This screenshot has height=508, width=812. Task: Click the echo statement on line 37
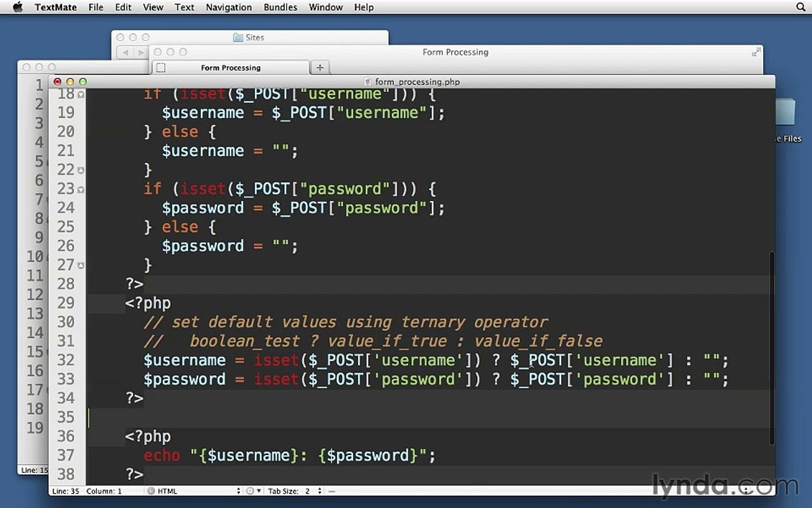pyautogui.click(x=290, y=456)
